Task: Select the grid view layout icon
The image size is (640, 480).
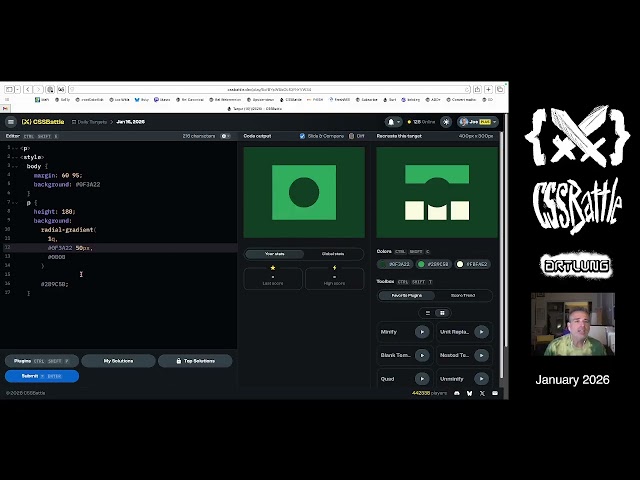Action: click(x=442, y=313)
